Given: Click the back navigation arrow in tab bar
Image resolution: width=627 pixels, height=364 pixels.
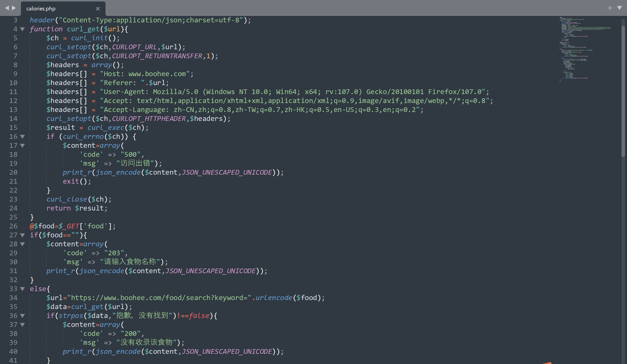Looking at the screenshot, I should click(7, 8).
